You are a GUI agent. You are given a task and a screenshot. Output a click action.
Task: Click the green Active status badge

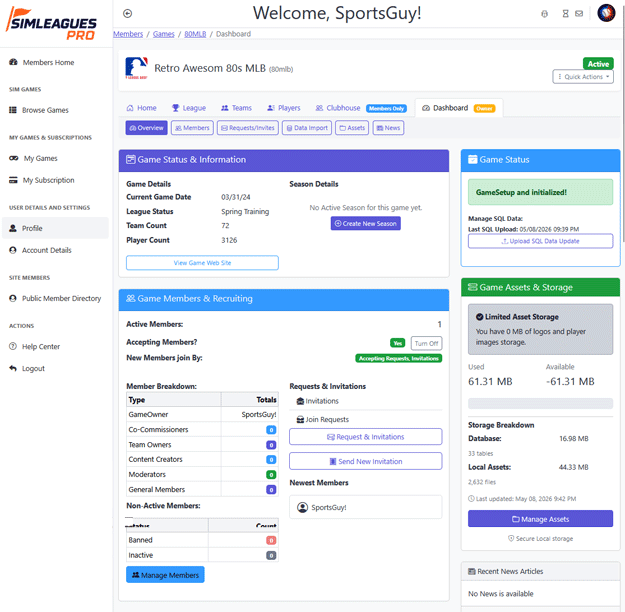(598, 64)
